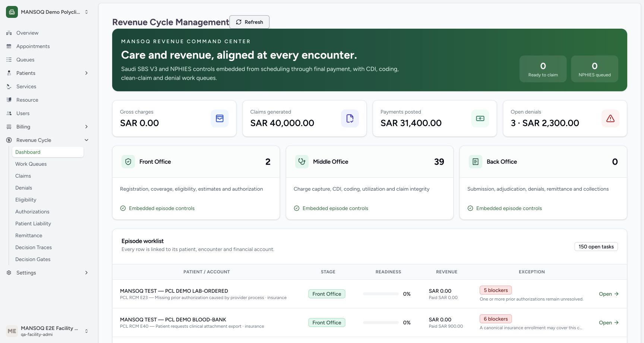Click the Queues list icon

coord(9,60)
